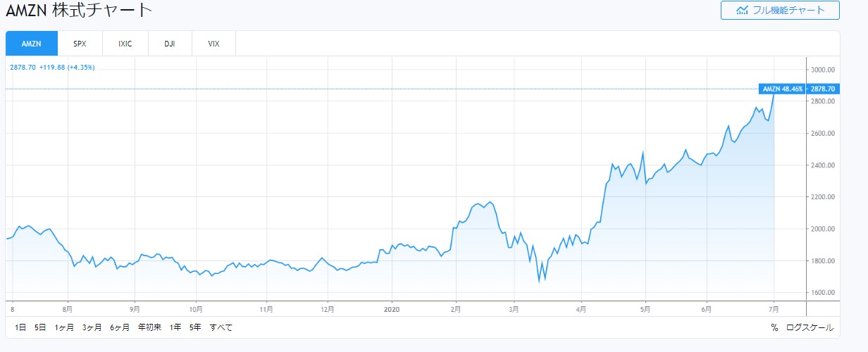The height and width of the screenshot is (352, 868).
Task: Switch to the DJI tab
Action: point(169,44)
